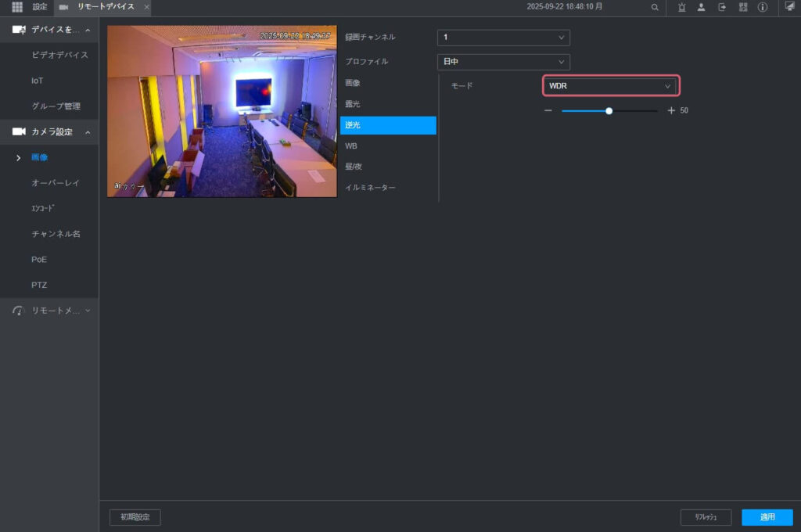This screenshot has width=801, height=532.
Task: Click the monitor display icon
Action: coord(789,6)
